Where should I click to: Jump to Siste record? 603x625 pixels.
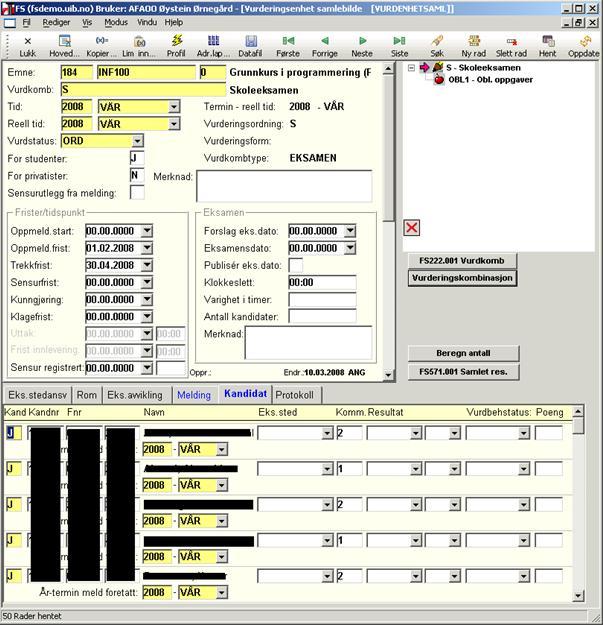click(399, 41)
